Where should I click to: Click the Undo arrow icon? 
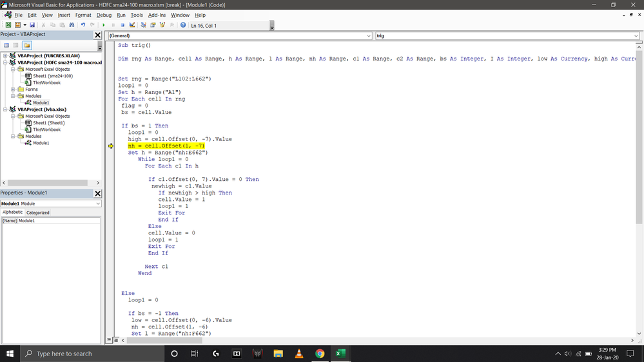83,25
